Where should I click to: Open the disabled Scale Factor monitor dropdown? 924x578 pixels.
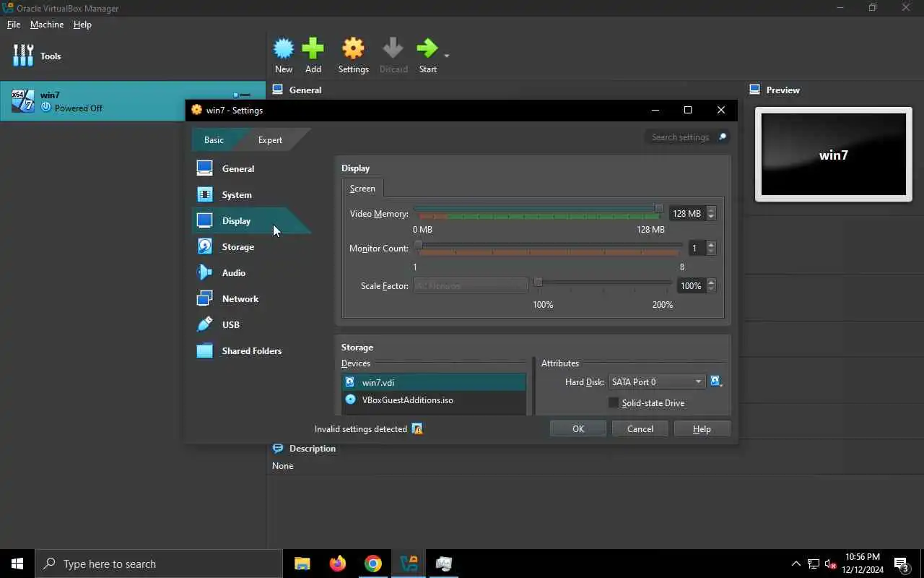point(470,285)
